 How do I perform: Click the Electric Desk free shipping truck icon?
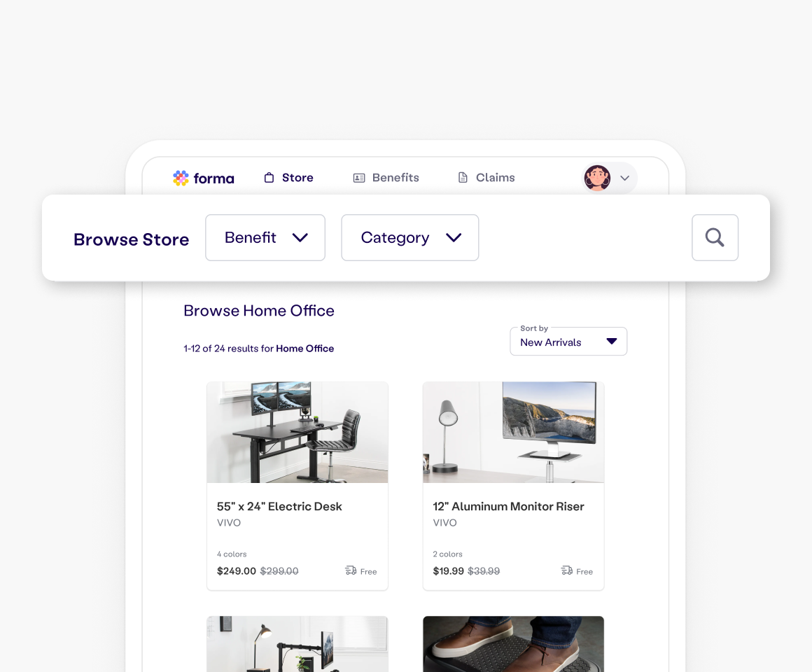(x=351, y=570)
